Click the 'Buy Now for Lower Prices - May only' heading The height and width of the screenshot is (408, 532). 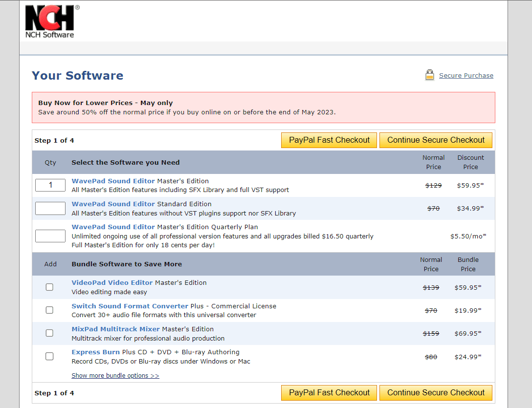(x=106, y=103)
